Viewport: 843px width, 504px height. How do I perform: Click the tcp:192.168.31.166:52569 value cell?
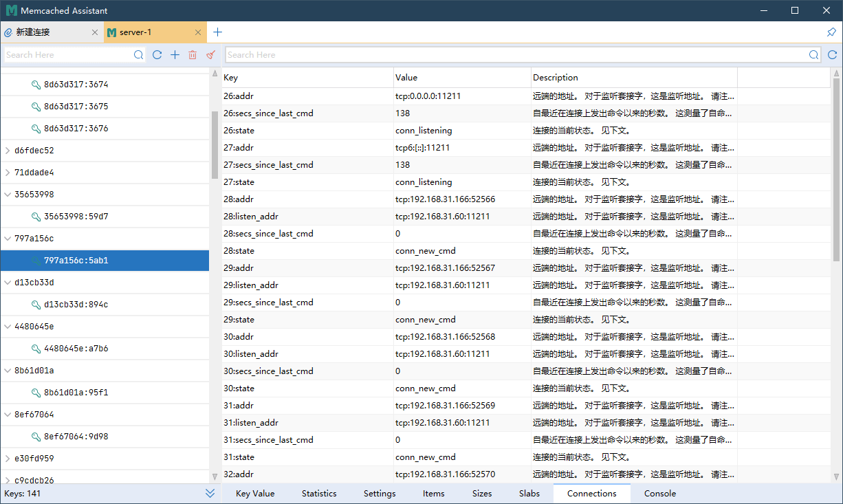pyautogui.click(x=463, y=406)
